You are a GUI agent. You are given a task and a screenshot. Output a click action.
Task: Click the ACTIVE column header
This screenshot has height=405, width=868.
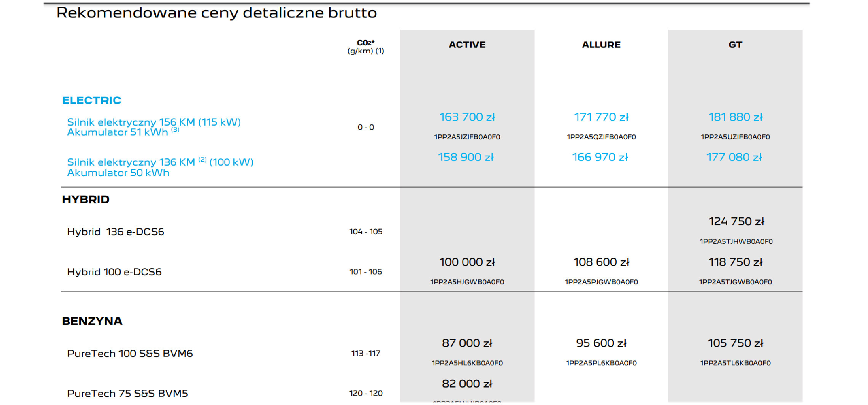(467, 45)
